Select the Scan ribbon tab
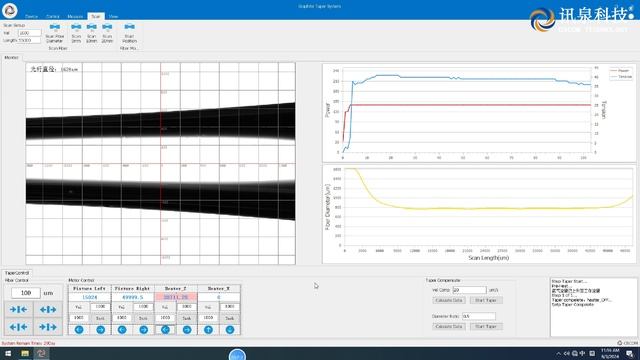 tap(96, 16)
